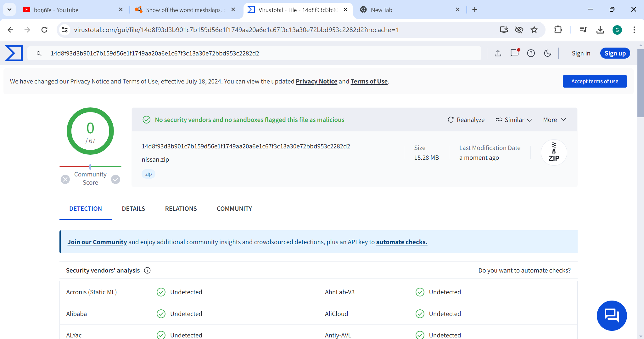Click the VirusTotal logo icon
Image resolution: width=644 pixels, height=339 pixels.
[14, 53]
